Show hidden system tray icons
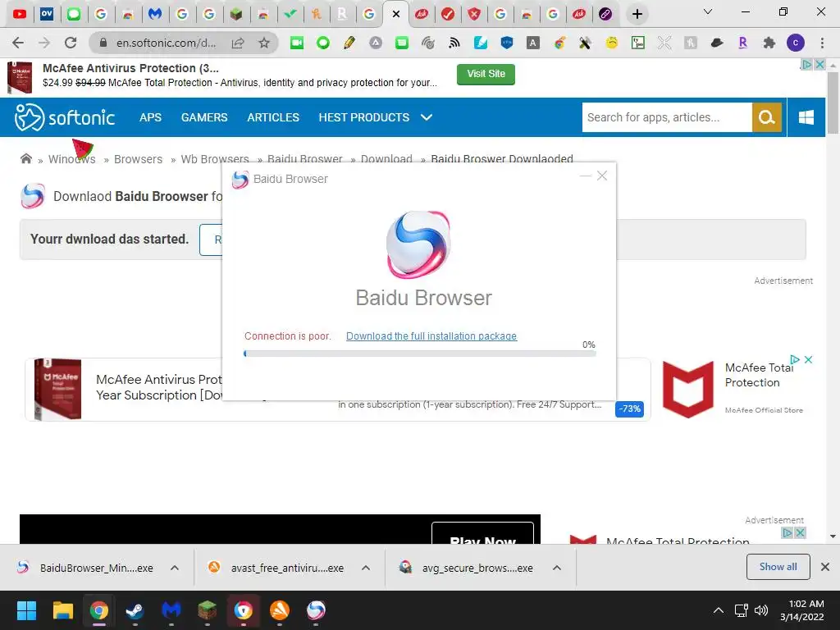 (719, 610)
